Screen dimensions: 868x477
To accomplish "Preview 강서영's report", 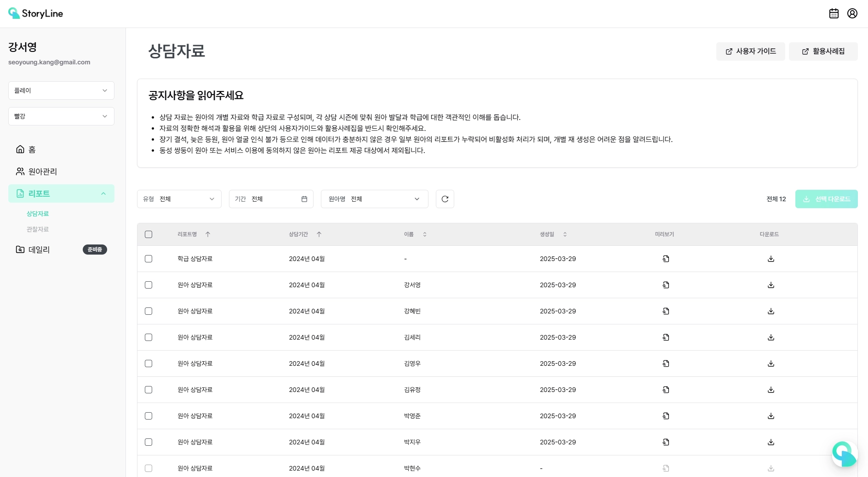I will pyautogui.click(x=666, y=285).
